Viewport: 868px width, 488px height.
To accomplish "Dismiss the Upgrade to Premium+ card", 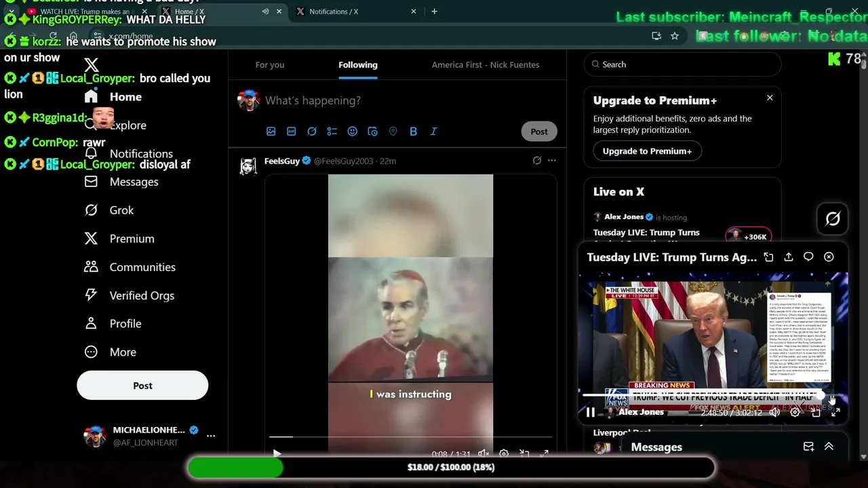I will coord(770,98).
